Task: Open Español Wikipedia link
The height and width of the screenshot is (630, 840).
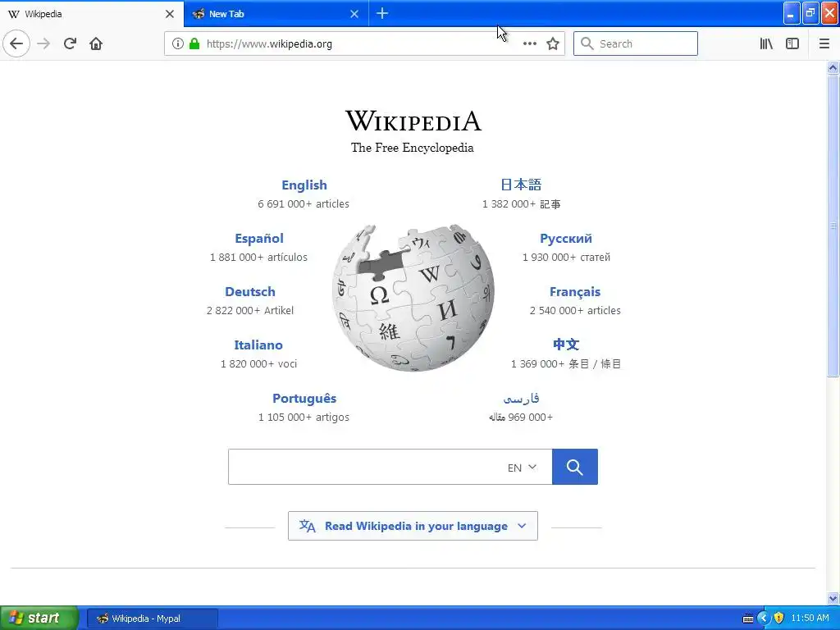Action: tap(259, 239)
